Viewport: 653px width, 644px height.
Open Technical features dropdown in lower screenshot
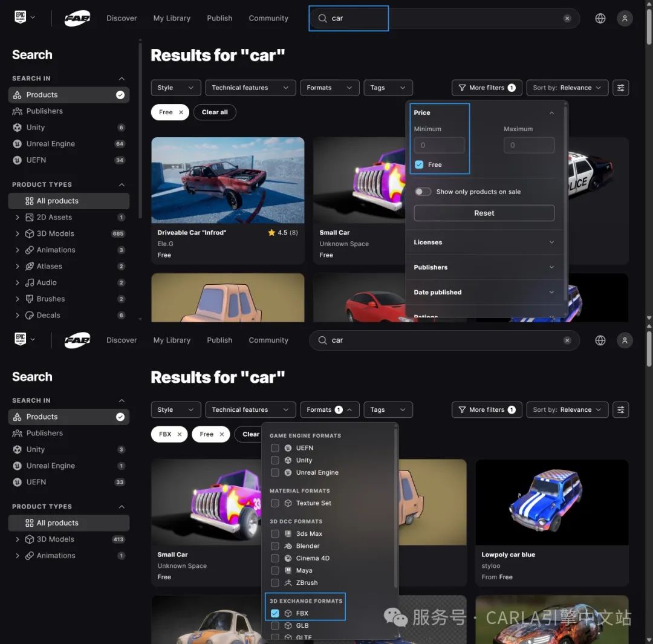[250, 409]
